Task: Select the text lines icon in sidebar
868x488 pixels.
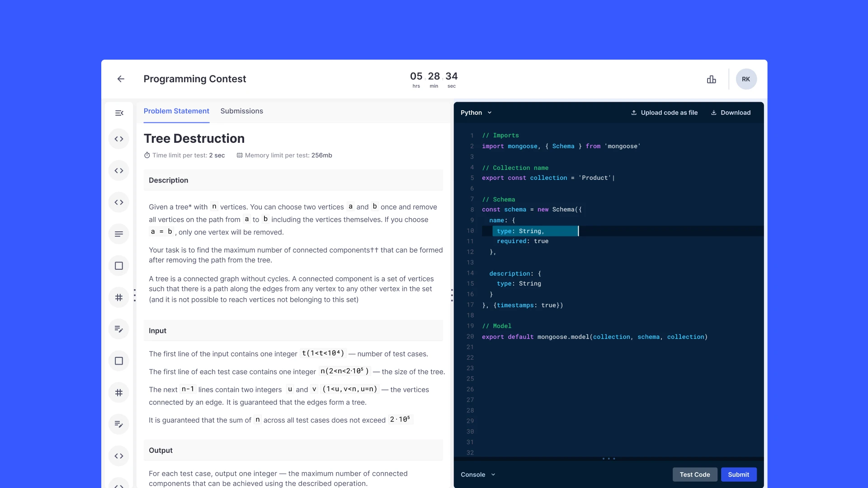Action: 119,234
